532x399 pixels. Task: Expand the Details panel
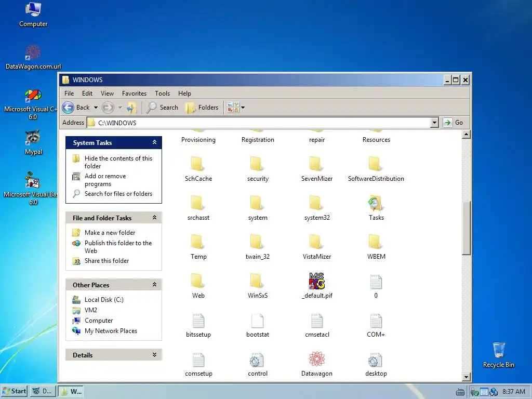(x=154, y=355)
